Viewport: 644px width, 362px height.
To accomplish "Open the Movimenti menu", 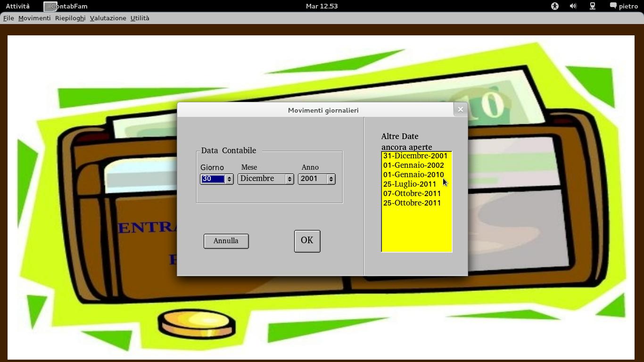I will click(34, 18).
